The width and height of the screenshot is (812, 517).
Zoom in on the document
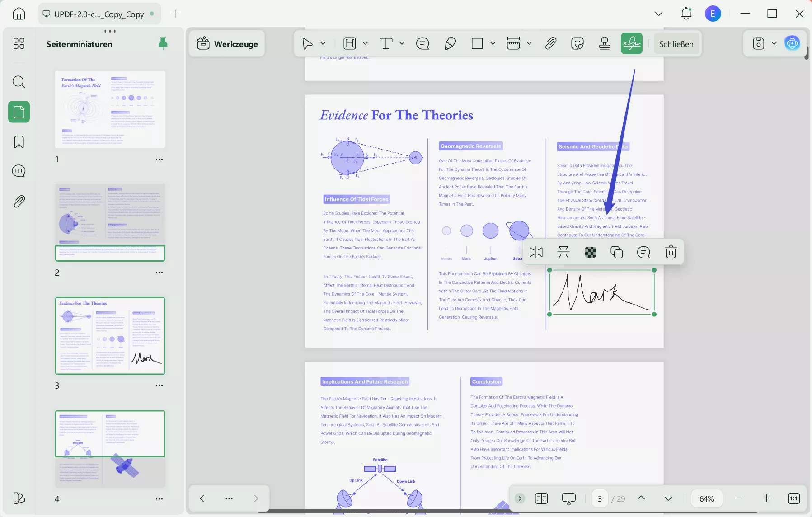[x=766, y=498]
